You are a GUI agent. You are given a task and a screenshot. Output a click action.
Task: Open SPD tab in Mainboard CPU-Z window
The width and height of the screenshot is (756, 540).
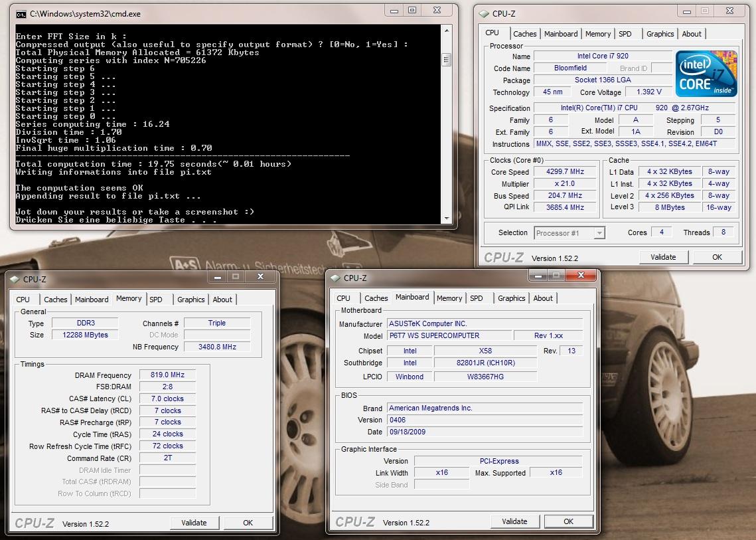(x=477, y=298)
